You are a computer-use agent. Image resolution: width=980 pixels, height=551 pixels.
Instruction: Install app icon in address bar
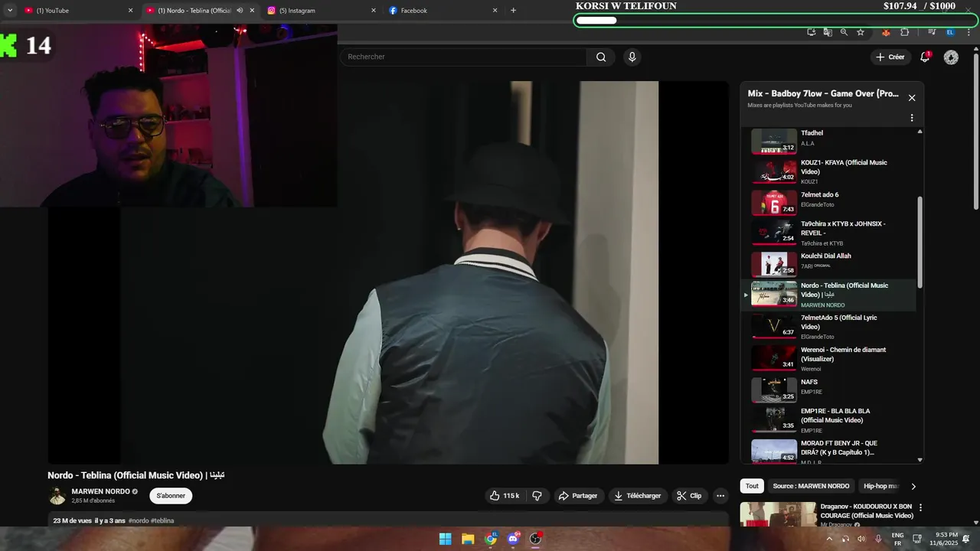(812, 32)
